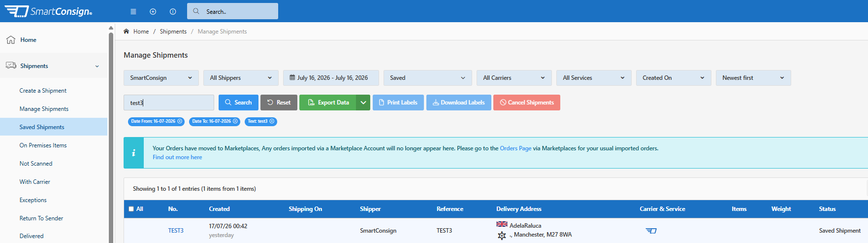
Task: Click the Delivery Address column header
Action: [519, 209]
